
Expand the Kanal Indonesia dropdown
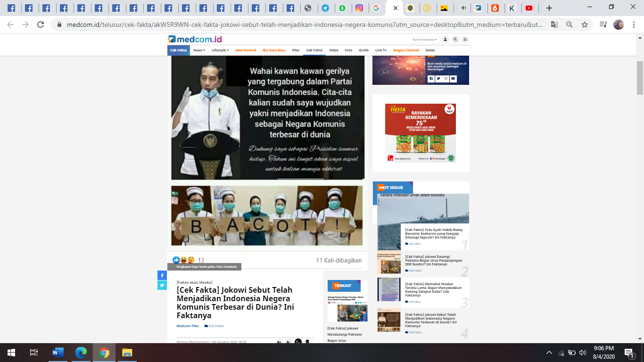425,40
